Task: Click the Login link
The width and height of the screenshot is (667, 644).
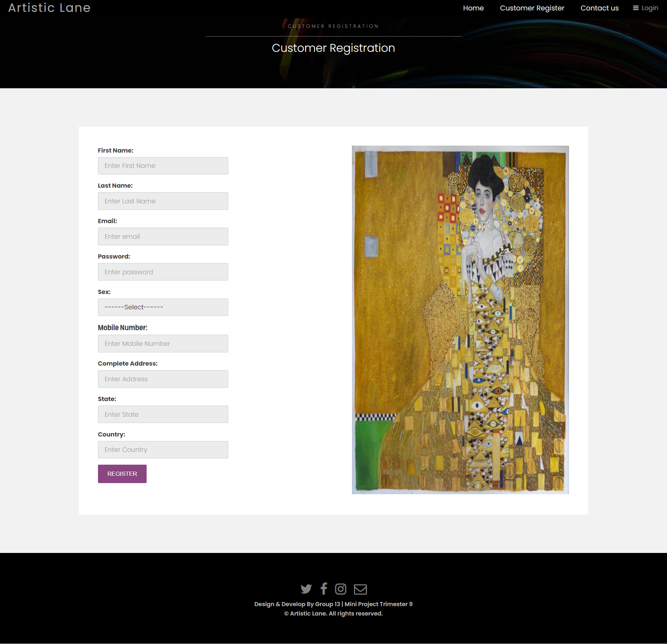Action: pos(650,8)
